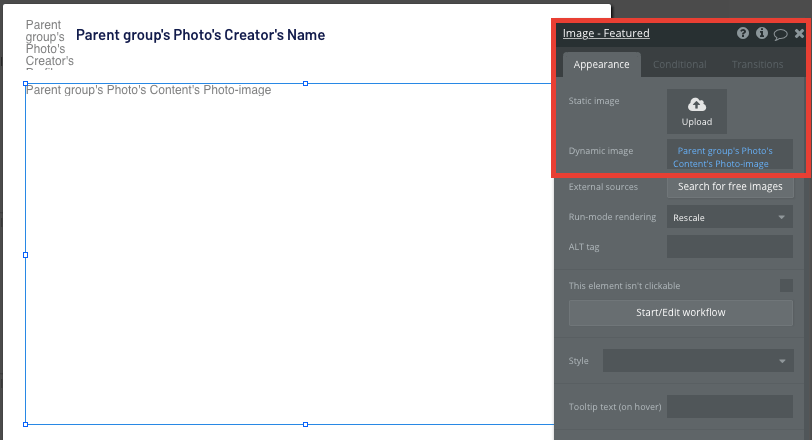The height and width of the screenshot is (440, 812).
Task: Close the Image - Featured property panel
Action: pyautogui.click(x=799, y=33)
